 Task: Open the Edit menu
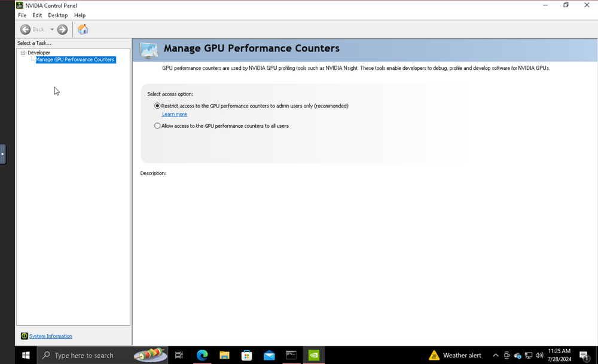click(x=37, y=16)
